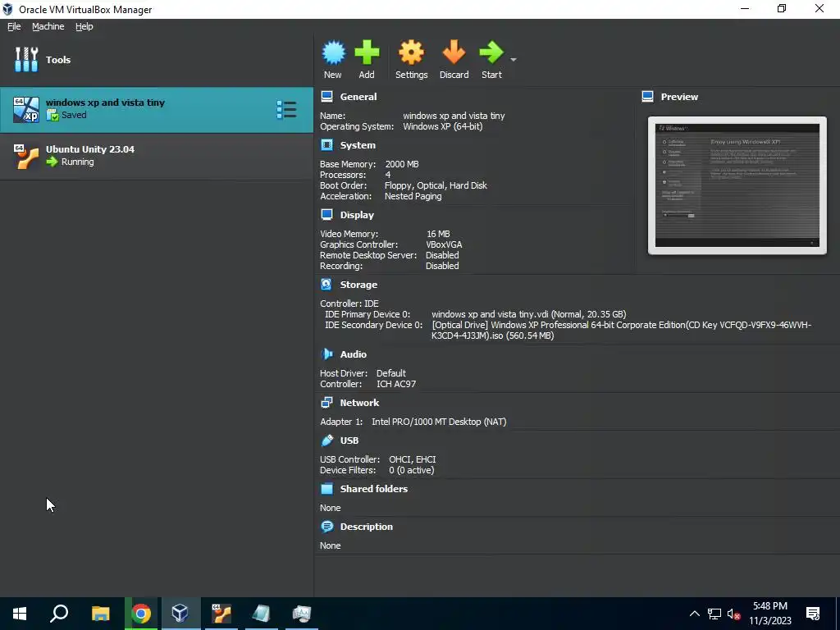
Task: Open the notification center icon
Action: (x=813, y=614)
